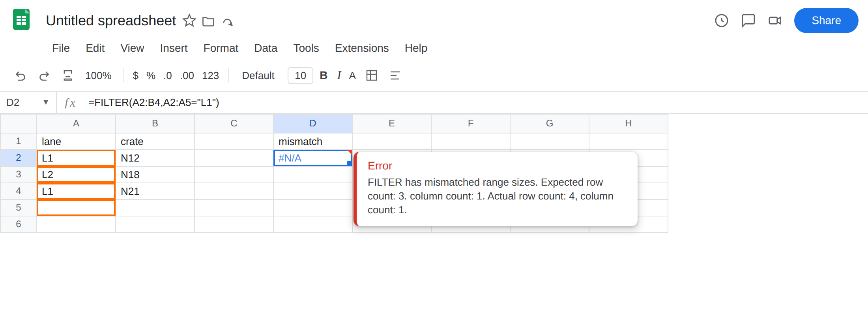Increase decimal places
868x316 pixels.
point(187,75)
